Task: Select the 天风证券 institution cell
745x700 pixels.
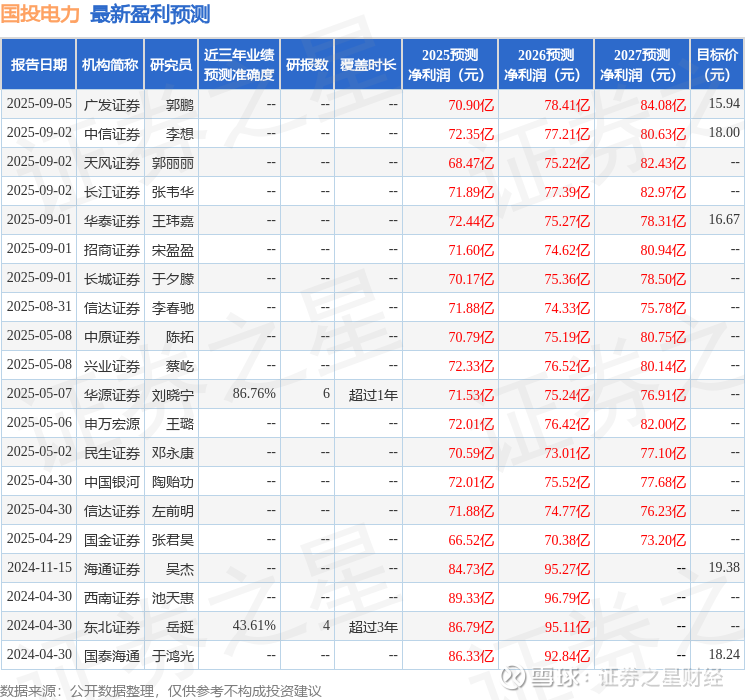Action: (112, 163)
